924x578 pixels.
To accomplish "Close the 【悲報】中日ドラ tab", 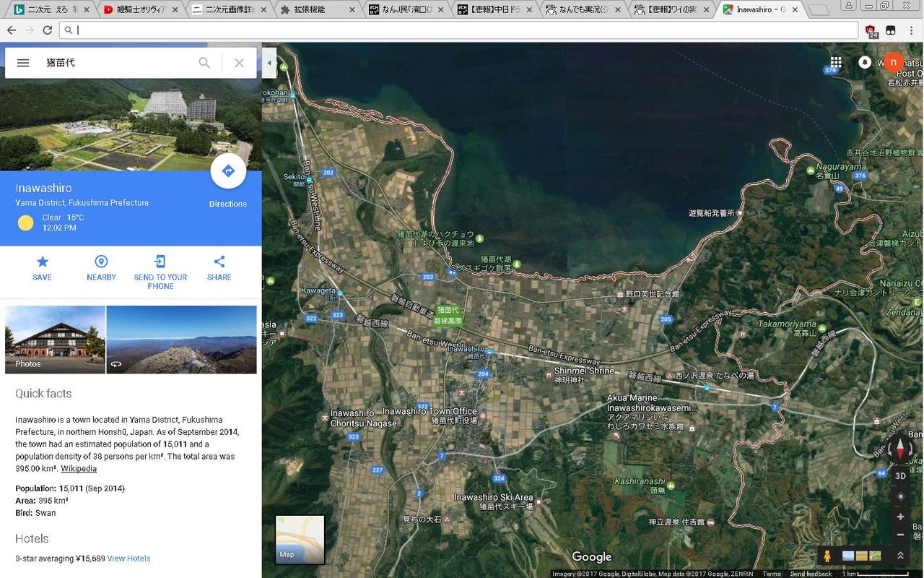I will pyautogui.click(x=528, y=10).
